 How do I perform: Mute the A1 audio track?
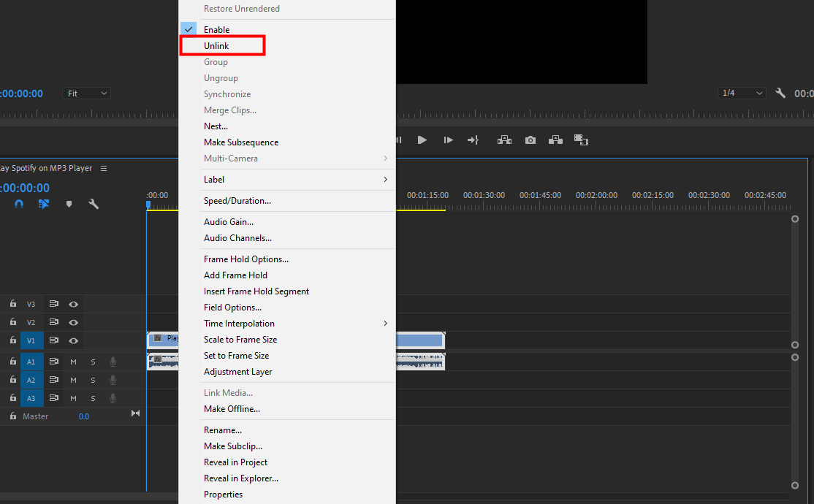[x=73, y=361]
